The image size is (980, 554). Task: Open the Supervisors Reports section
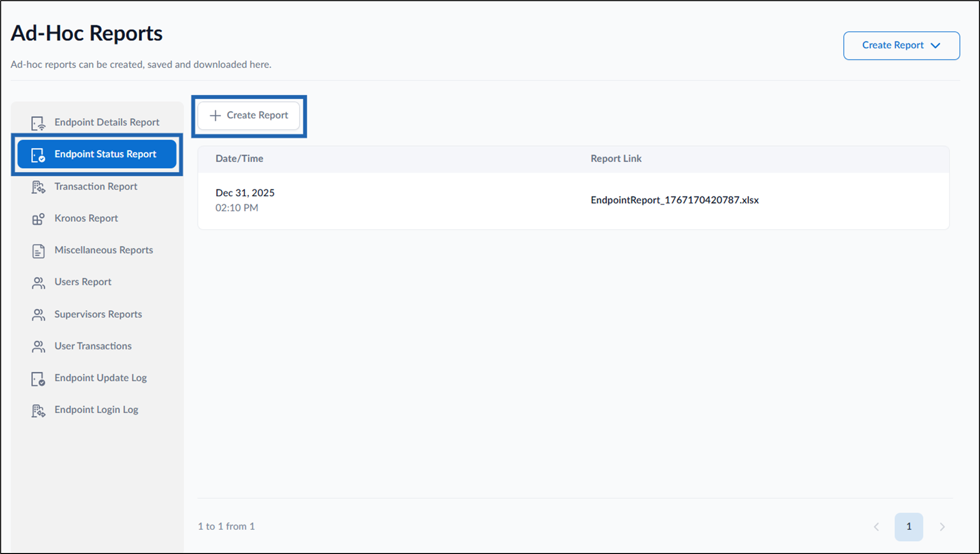(x=97, y=314)
